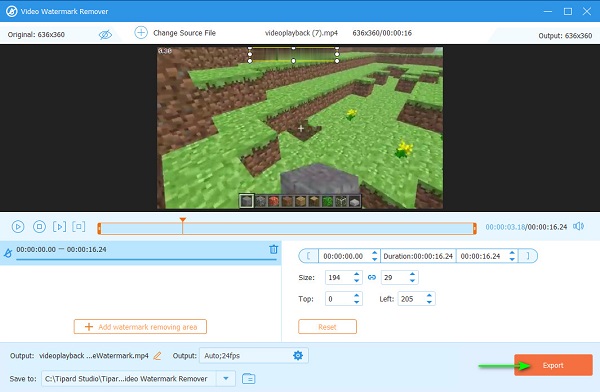Click the orange playhead on the timeline
Viewport: 600px width, 392px height.
tap(183, 220)
